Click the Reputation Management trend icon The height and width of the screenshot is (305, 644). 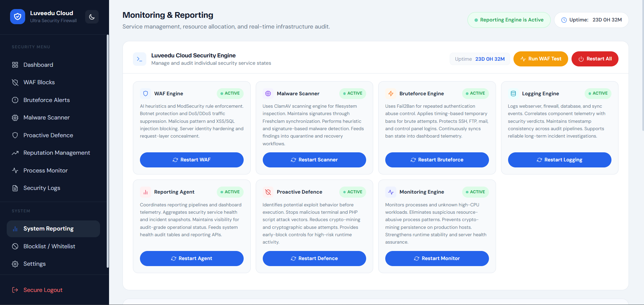[15, 153]
